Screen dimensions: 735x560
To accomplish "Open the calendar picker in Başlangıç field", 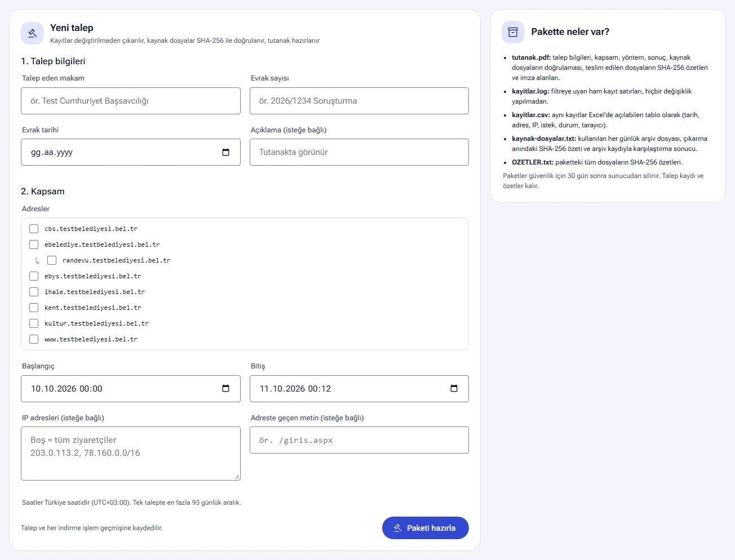I will [226, 389].
